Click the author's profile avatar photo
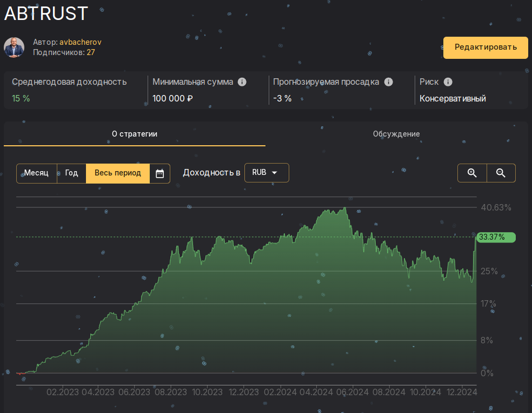This screenshot has height=413, width=532. click(14, 48)
